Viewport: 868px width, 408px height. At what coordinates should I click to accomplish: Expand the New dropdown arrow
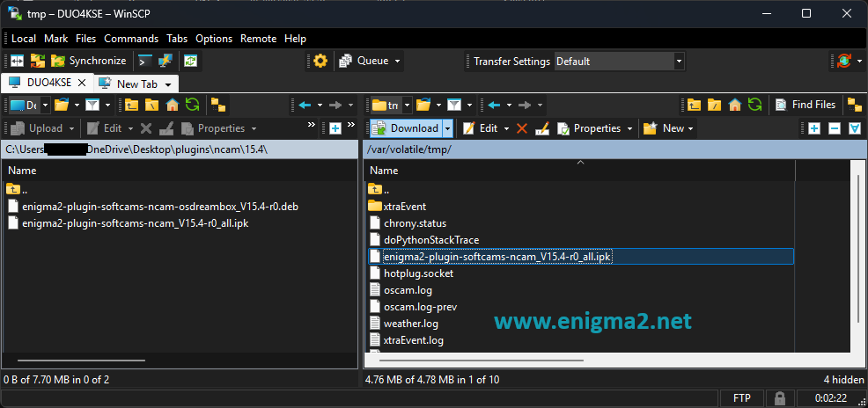pos(690,128)
